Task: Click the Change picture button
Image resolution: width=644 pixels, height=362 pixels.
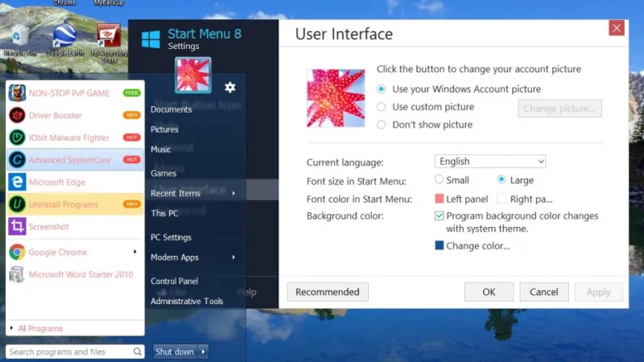Action: coord(559,109)
